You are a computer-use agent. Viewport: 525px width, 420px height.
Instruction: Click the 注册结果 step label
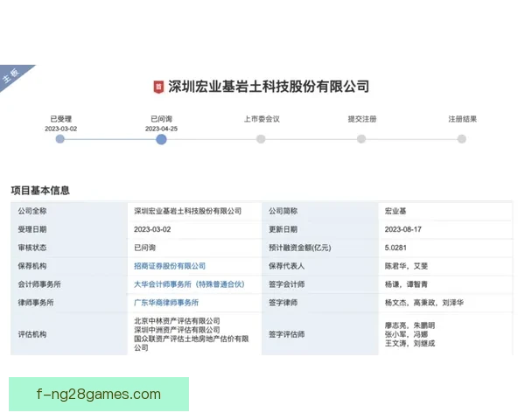pyautogui.click(x=462, y=119)
